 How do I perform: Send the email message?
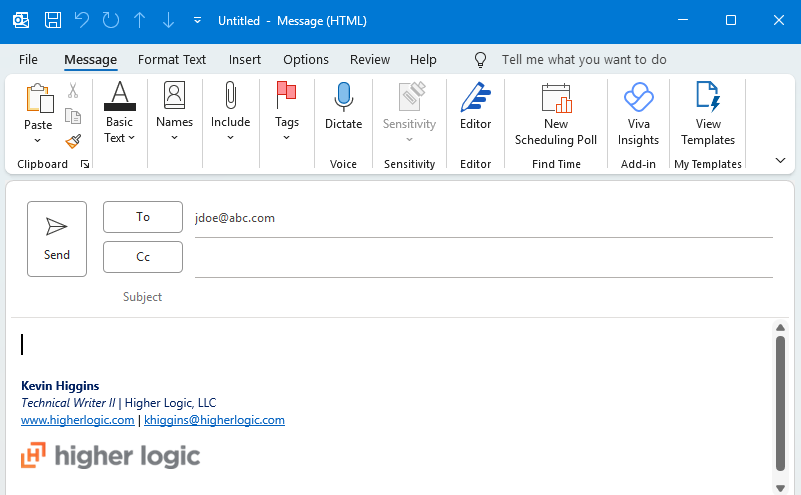[57, 239]
